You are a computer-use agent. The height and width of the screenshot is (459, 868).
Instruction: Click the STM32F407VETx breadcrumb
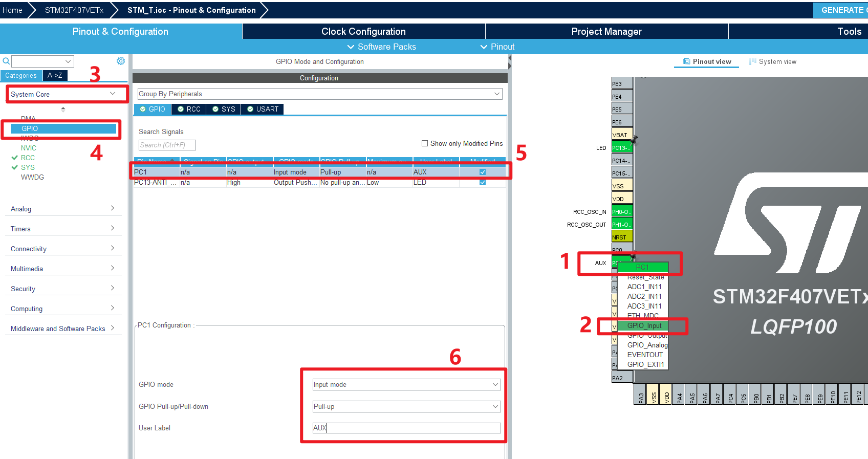pos(74,10)
